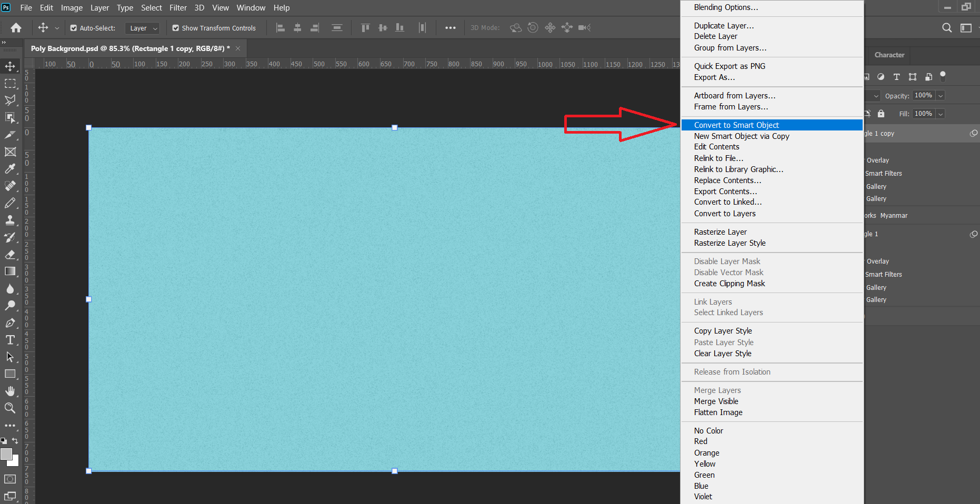The width and height of the screenshot is (980, 504).
Task: Expand the Fill value dropdown
Action: [x=941, y=114]
